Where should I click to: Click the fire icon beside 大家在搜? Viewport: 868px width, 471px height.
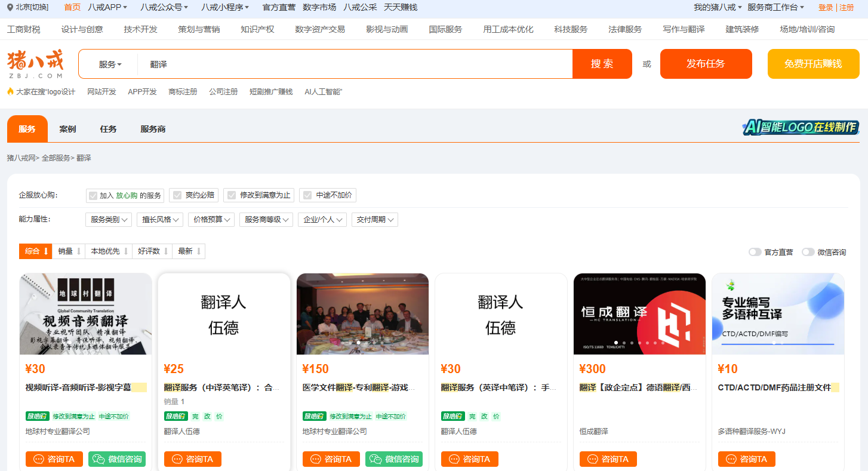10,91
